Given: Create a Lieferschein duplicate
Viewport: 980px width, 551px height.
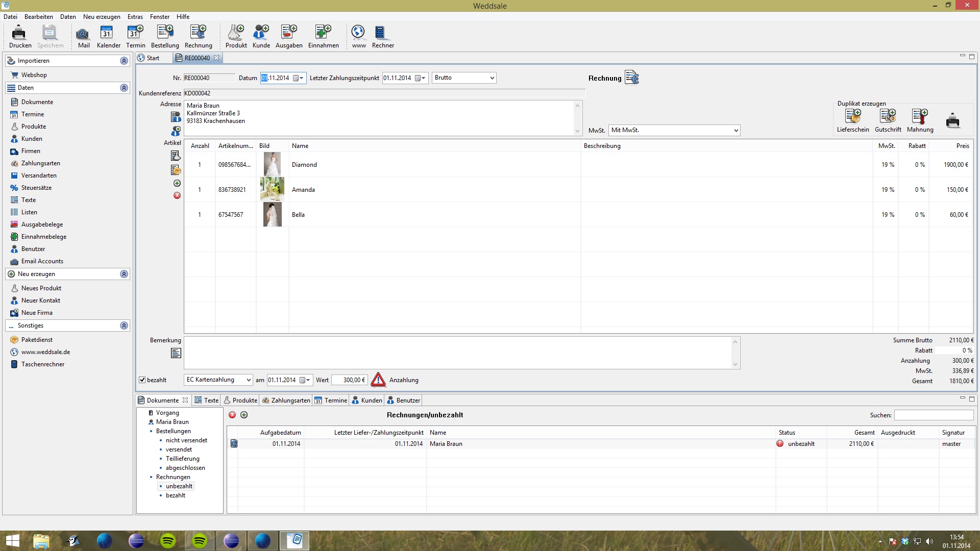Looking at the screenshot, I should pyautogui.click(x=852, y=117).
